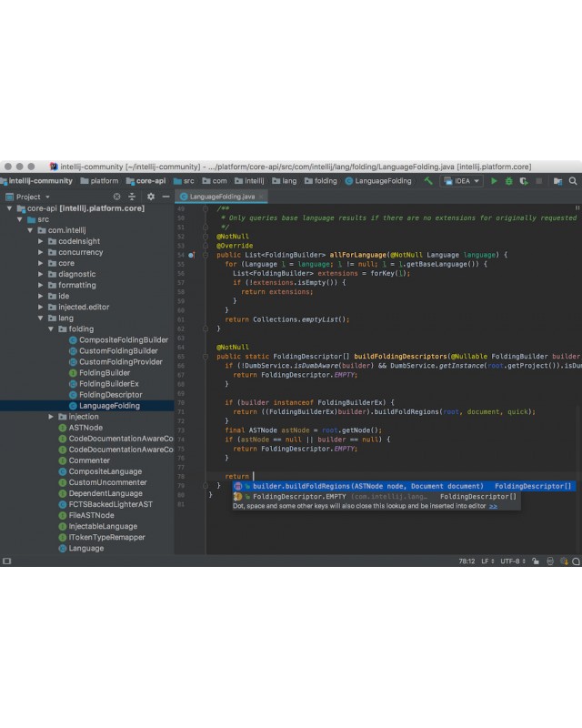Viewport: 582px width, 728px height.
Task: Click the green Run button in toolbar
Action: (495, 181)
